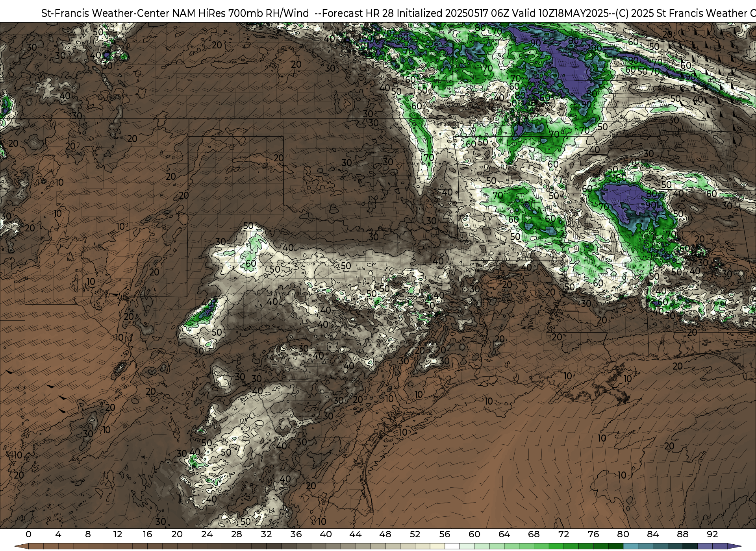Click the colorbar label "44"
Screen dimensions: 756x551
356,534
